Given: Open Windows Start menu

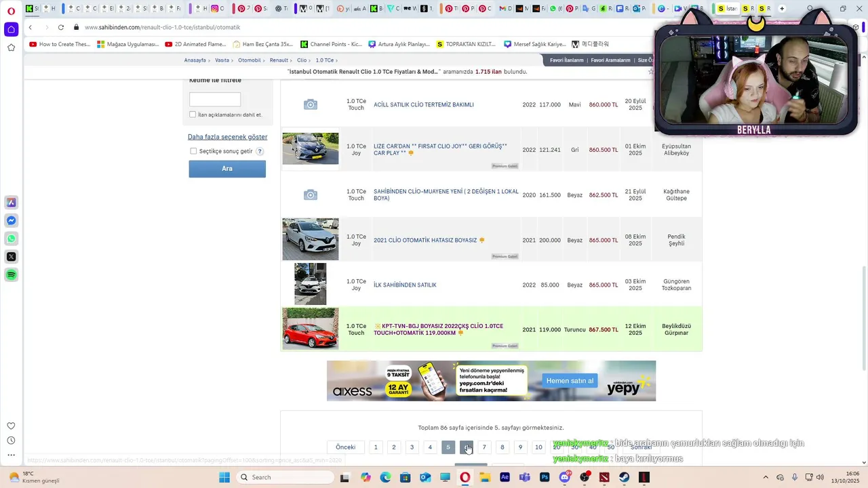Looking at the screenshot, I should click(x=224, y=477).
